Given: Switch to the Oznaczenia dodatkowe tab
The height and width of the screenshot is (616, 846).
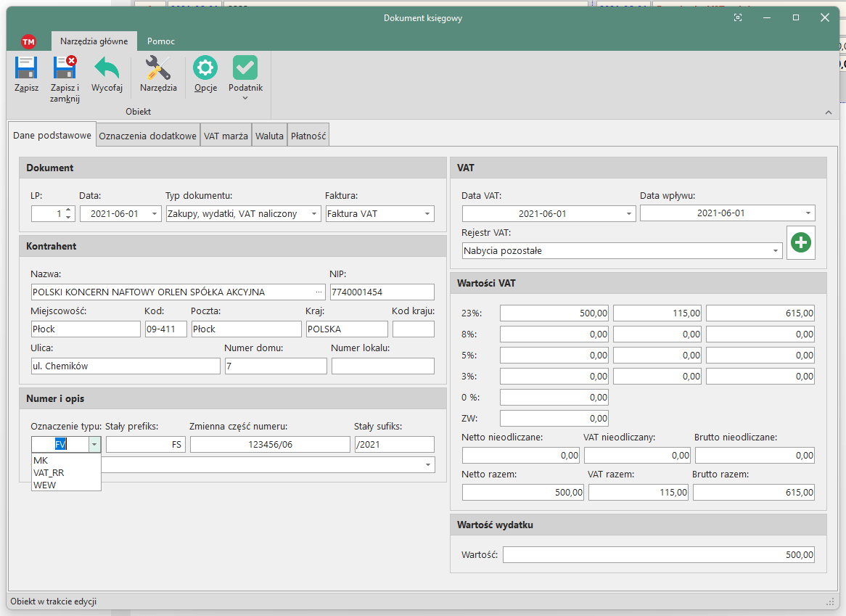Looking at the screenshot, I should (148, 136).
